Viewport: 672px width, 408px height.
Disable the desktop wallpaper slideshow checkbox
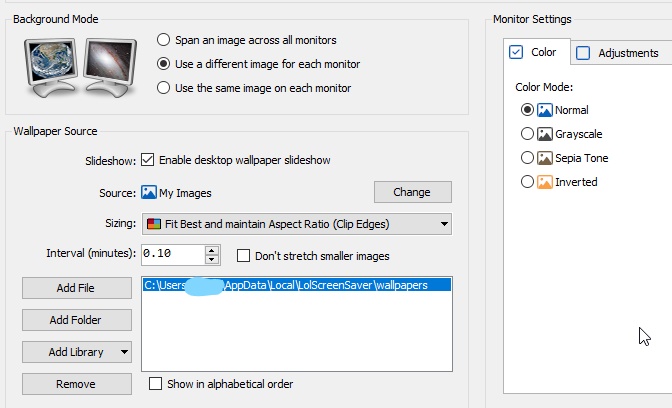coord(148,160)
